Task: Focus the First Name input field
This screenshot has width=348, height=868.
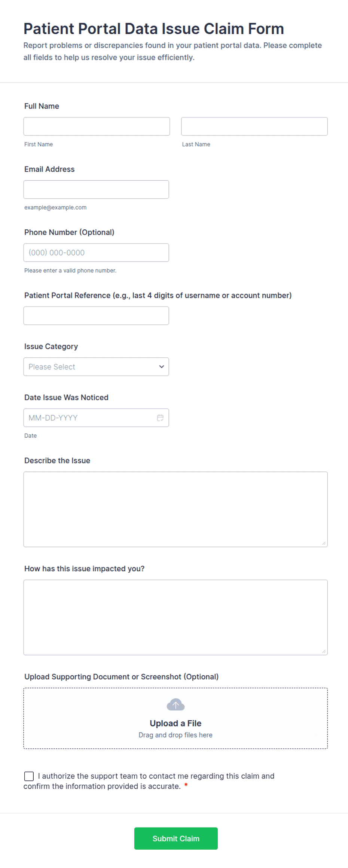Action: (x=97, y=126)
